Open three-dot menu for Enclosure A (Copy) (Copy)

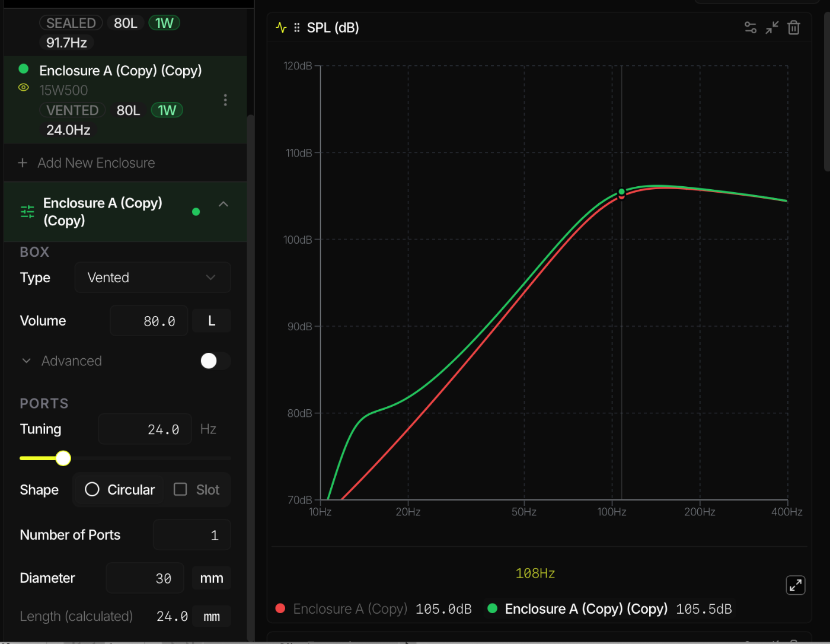click(225, 100)
